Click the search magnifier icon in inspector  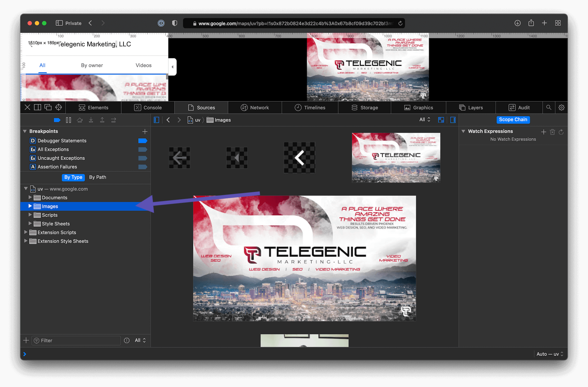click(549, 108)
